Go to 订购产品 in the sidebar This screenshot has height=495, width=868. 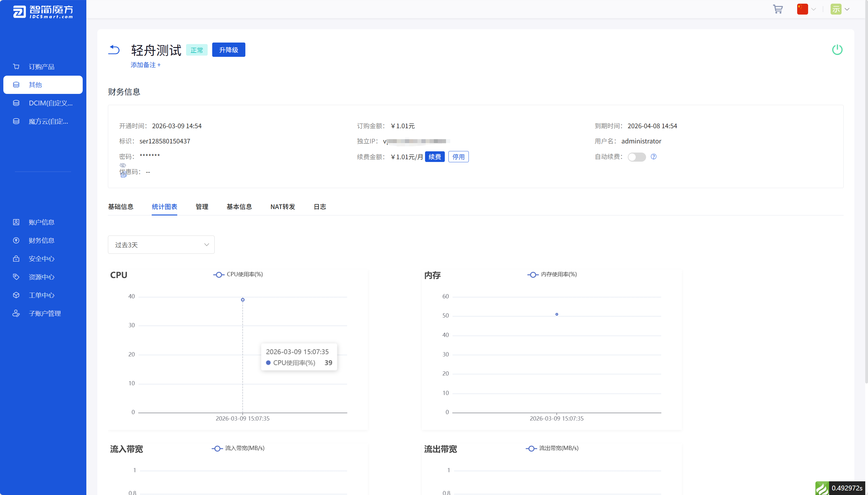tap(41, 67)
